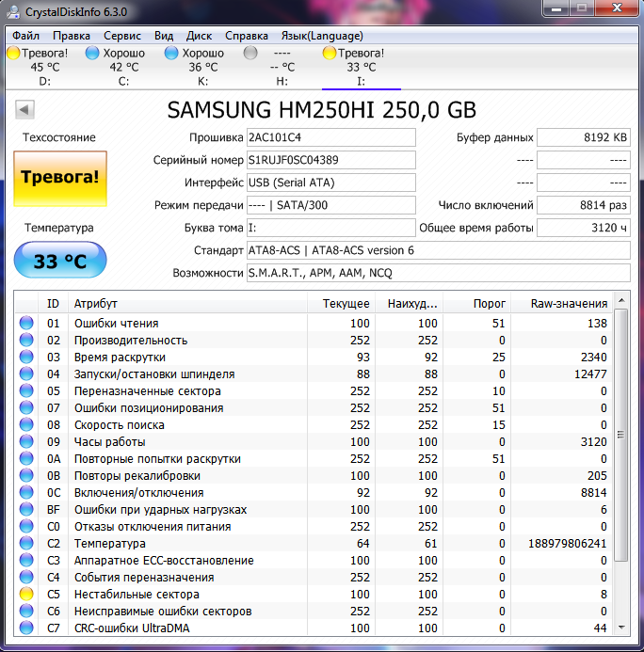Open the Файл menu
Viewport: 644px width, 652px height.
[26, 35]
